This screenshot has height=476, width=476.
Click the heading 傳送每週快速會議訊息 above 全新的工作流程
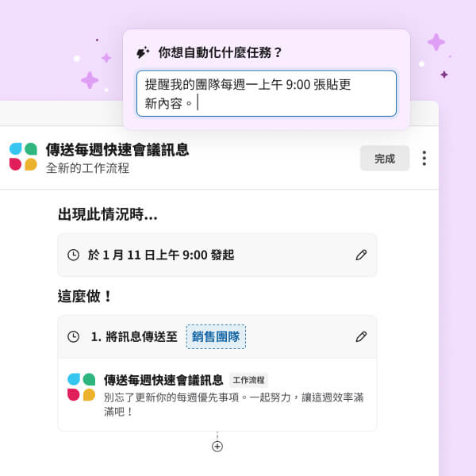117,150
